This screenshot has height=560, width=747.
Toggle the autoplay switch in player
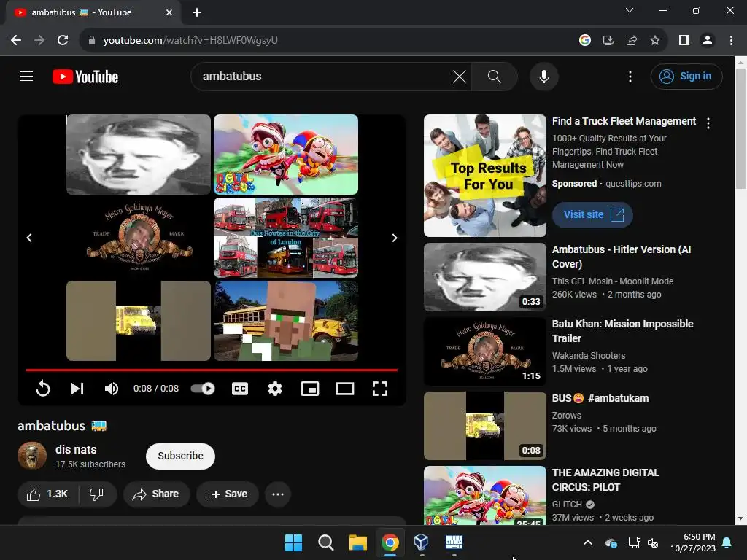pos(203,389)
